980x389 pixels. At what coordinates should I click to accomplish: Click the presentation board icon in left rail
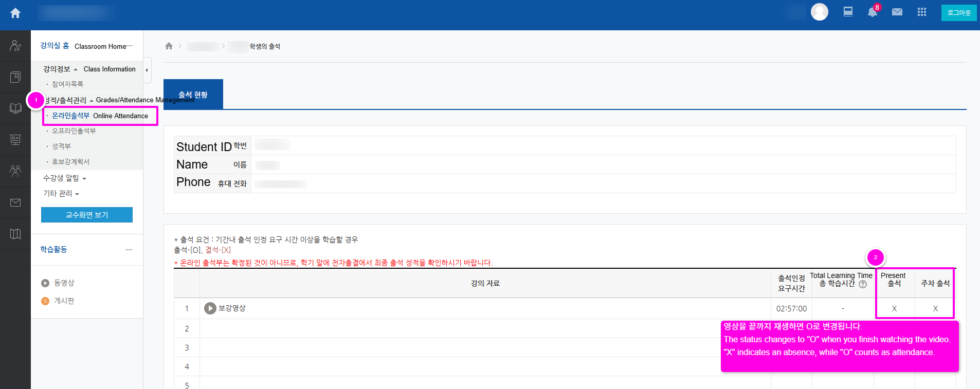(15, 139)
